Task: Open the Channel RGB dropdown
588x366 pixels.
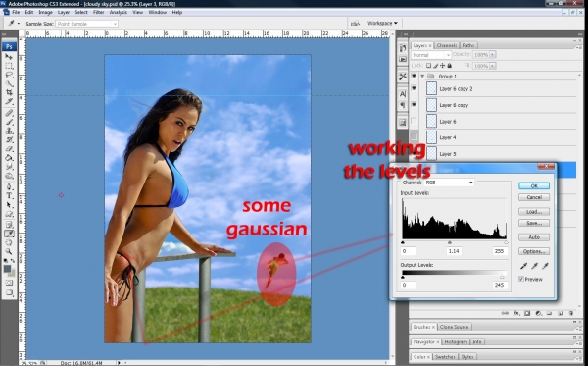Action: (x=449, y=183)
